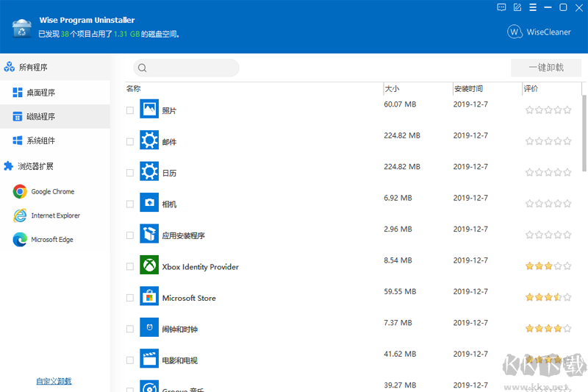
Task: Click the Microsoft Store app icon
Action: 149,297
